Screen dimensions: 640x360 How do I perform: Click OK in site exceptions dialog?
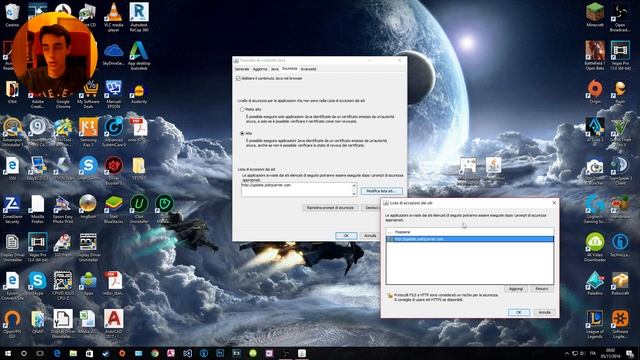[519, 312]
